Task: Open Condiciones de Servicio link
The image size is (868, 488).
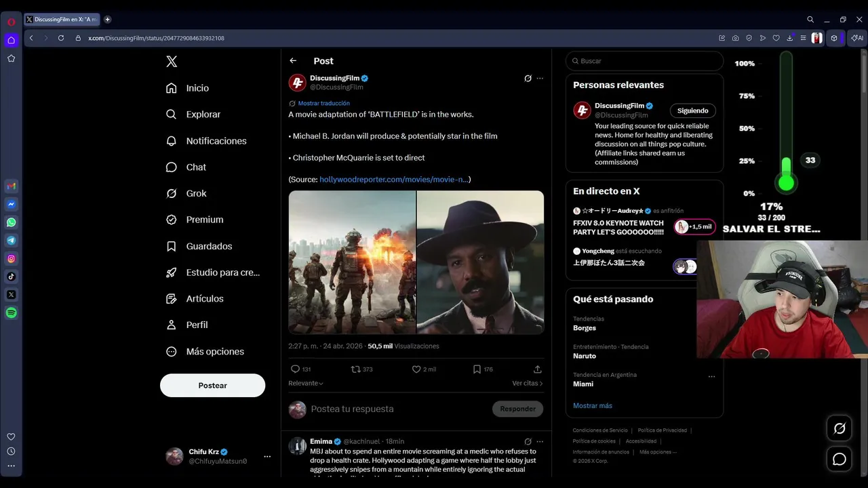Action: click(600, 430)
